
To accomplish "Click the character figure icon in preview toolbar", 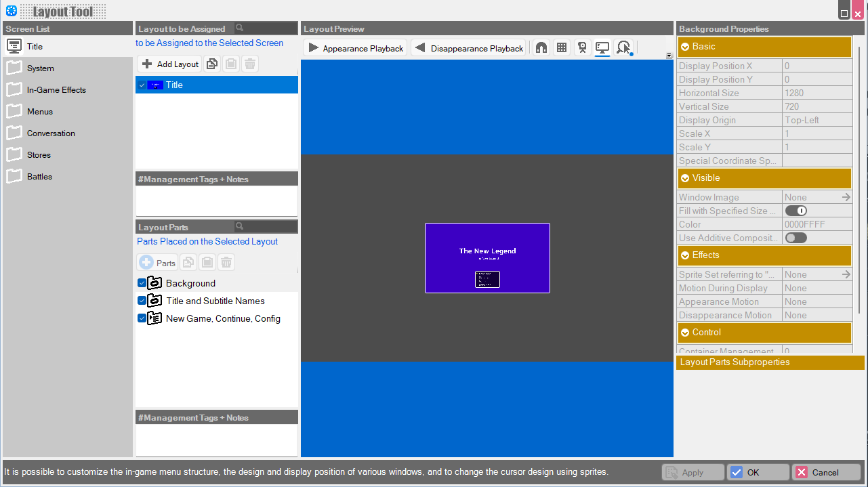I will point(581,48).
